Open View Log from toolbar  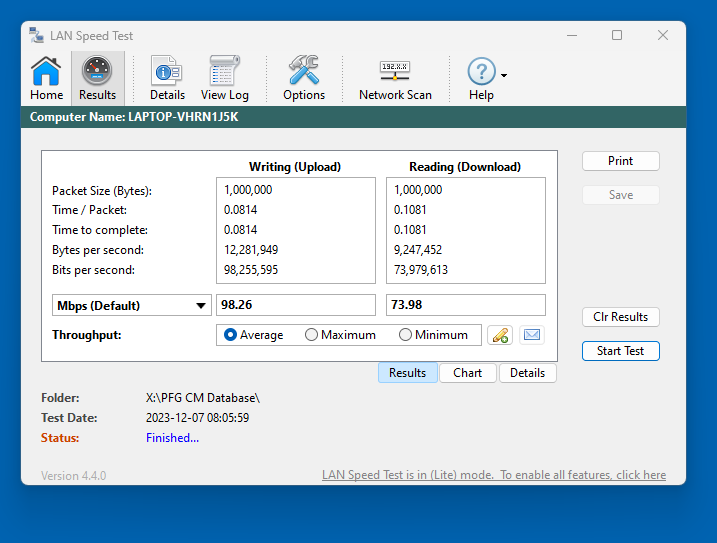[x=225, y=78]
